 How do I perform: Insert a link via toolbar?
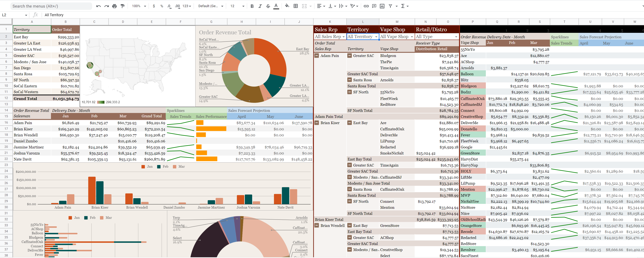[x=366, y=6]
